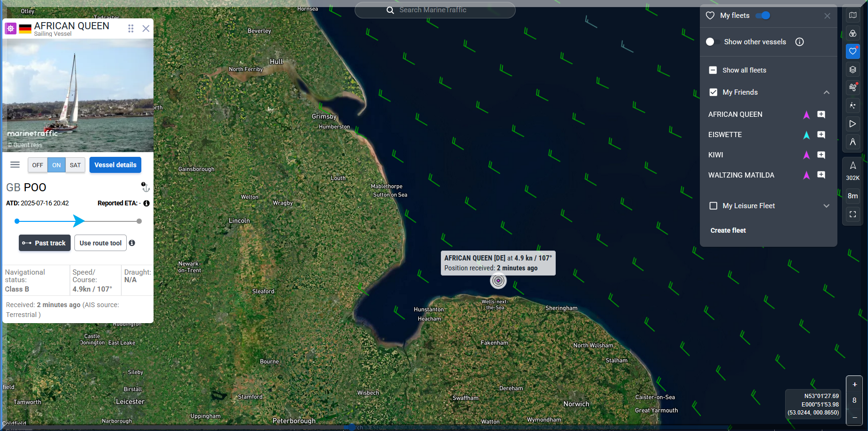Switch vessel label mode to OFF
This screenshot has width=868, height=431.
point(38,165)
